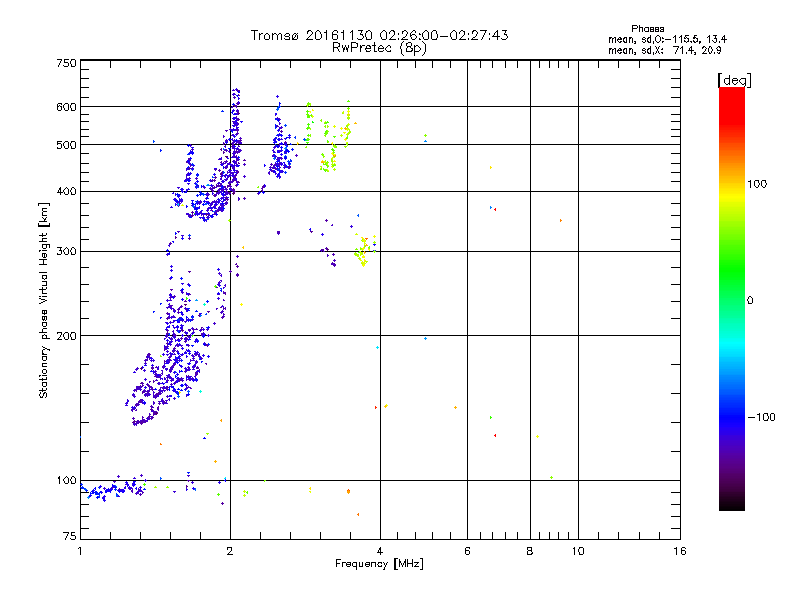Click the x-axis tick label '1'
Viewport: 800px width, 600px height.
pos(80,551)
